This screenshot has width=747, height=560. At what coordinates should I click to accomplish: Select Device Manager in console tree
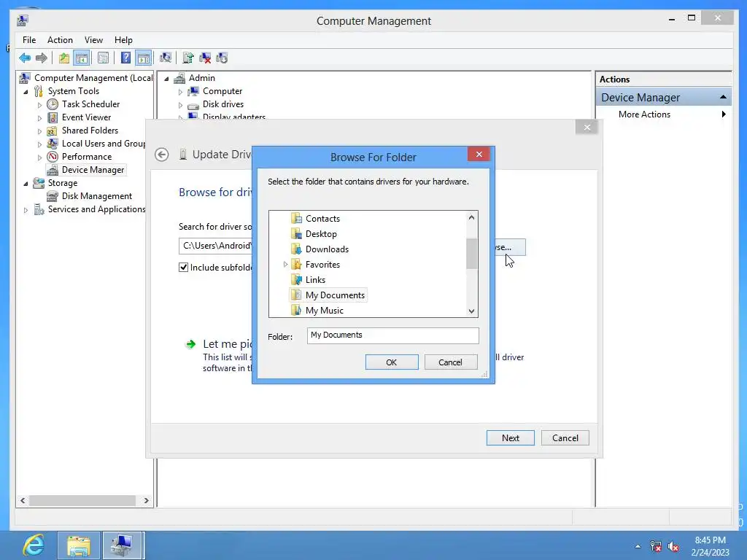coord(93,170)
